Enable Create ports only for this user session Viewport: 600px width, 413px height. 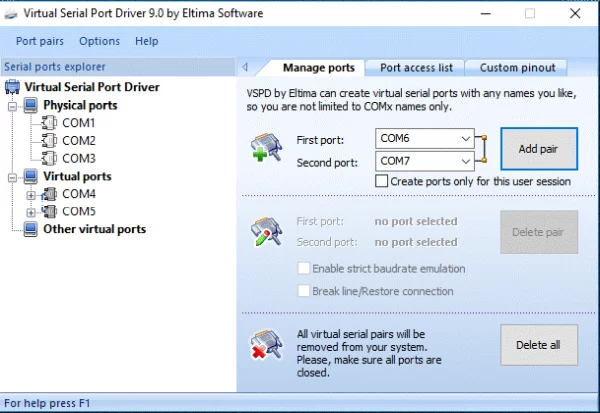click(382, 181)
